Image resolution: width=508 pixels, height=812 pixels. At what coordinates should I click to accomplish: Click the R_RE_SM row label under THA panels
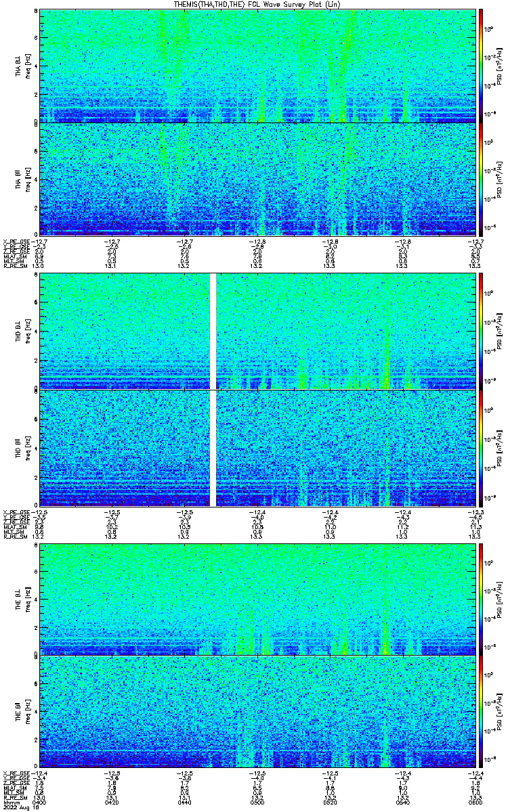point(16,267)
